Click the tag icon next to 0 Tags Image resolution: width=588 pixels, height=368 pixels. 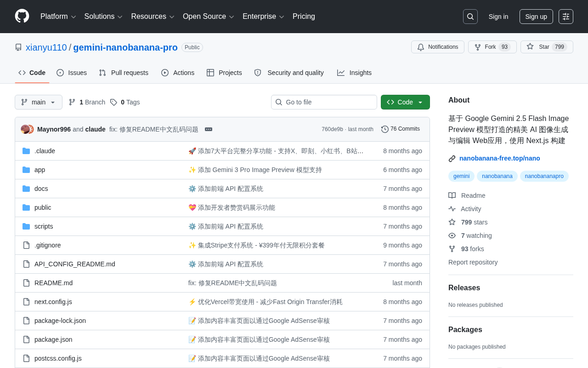[113, 102]
